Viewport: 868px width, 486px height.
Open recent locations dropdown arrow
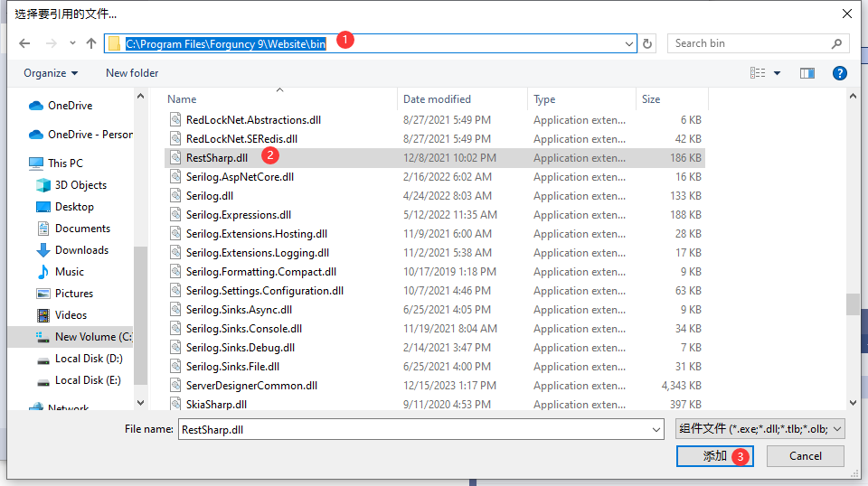click(x=72, y=43)
